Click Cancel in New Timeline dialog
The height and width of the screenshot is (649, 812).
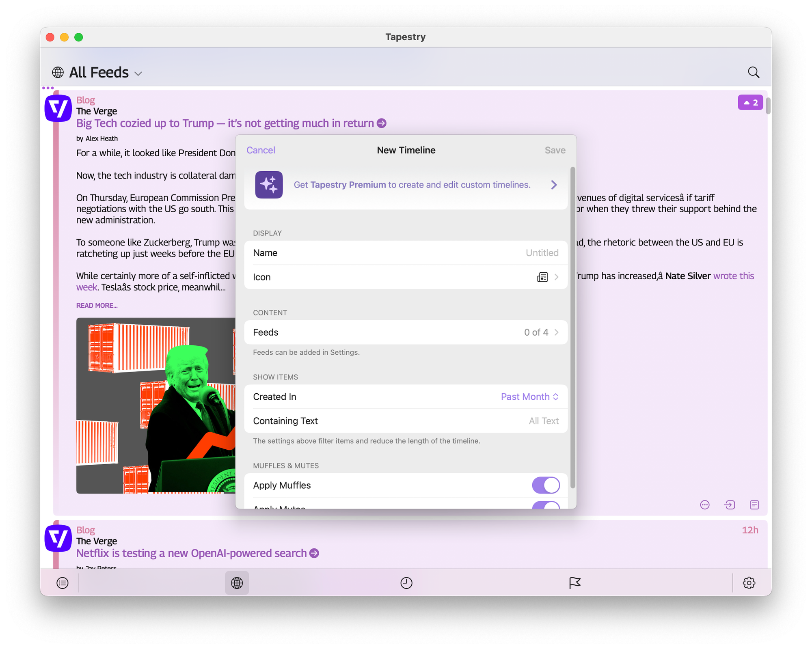click(x=261, y=150)
